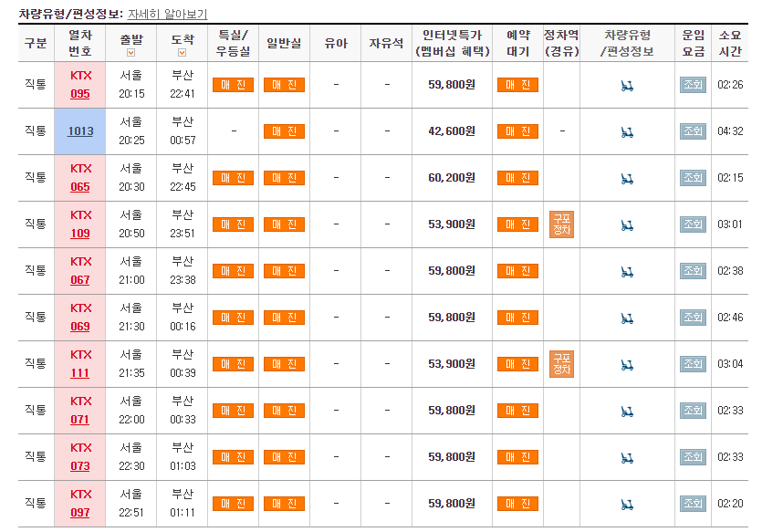
Task: Click the 인터넷특가 column header
Action: (x=452, y=43)
